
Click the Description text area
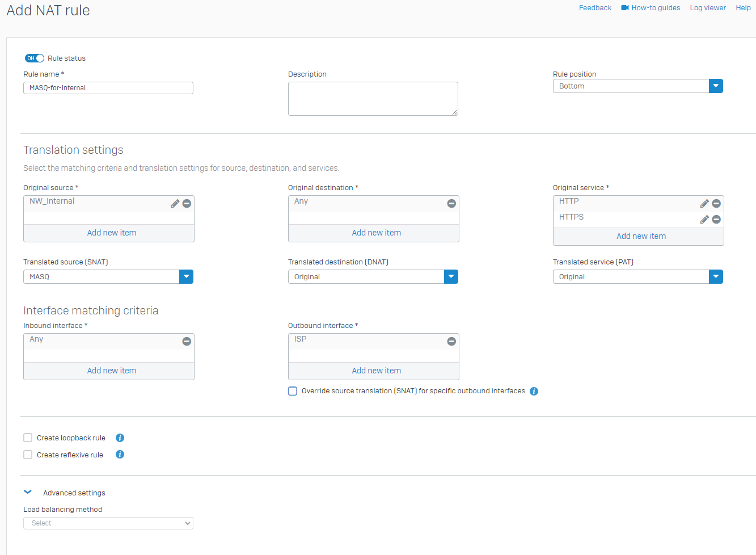(x=373, y=99)
